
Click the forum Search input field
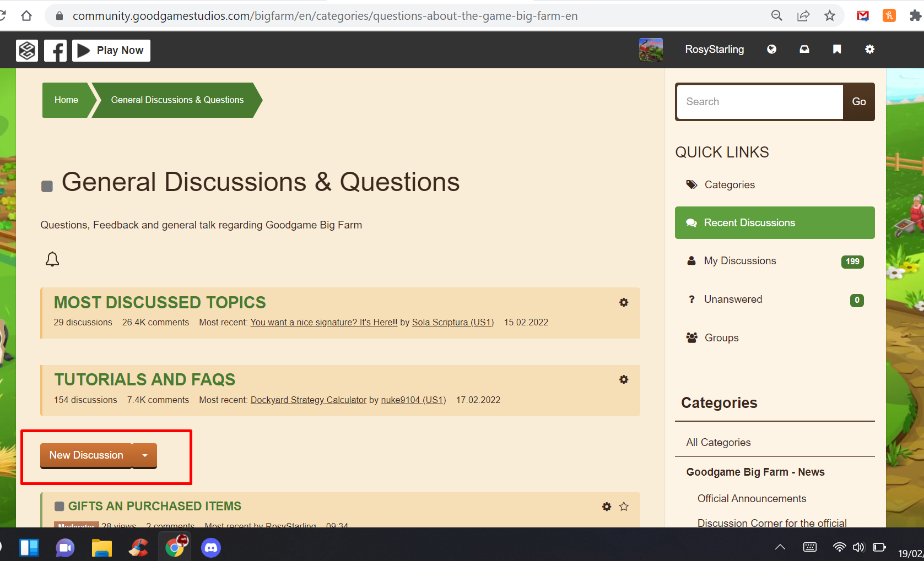[760, 102]
